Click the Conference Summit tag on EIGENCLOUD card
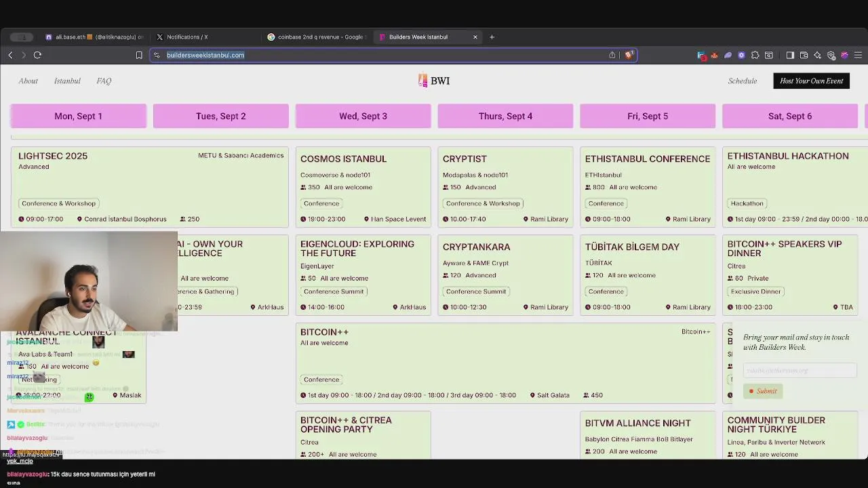This screenshot has height=488, width=868. (334, 291)
